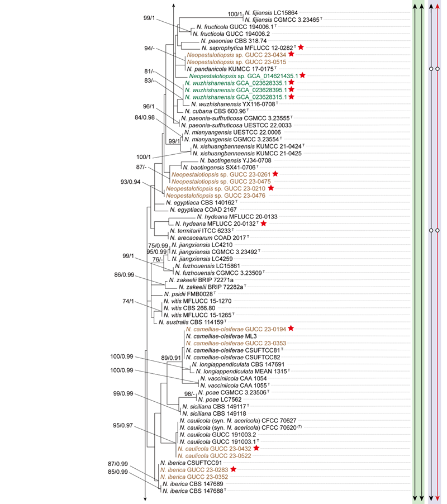The image size is (447, 504).
Task: Collapse the clade with 95/0.97 support
Action: [121, 425]
